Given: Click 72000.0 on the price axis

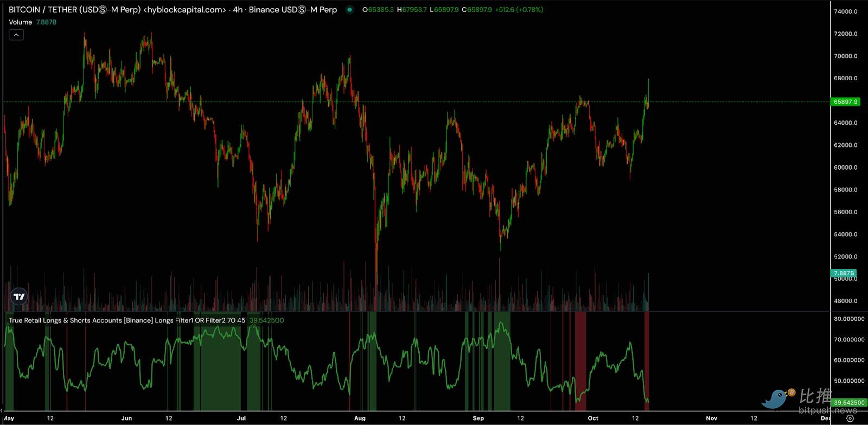Looking at the screenshot, I should [x=845, y=34].
